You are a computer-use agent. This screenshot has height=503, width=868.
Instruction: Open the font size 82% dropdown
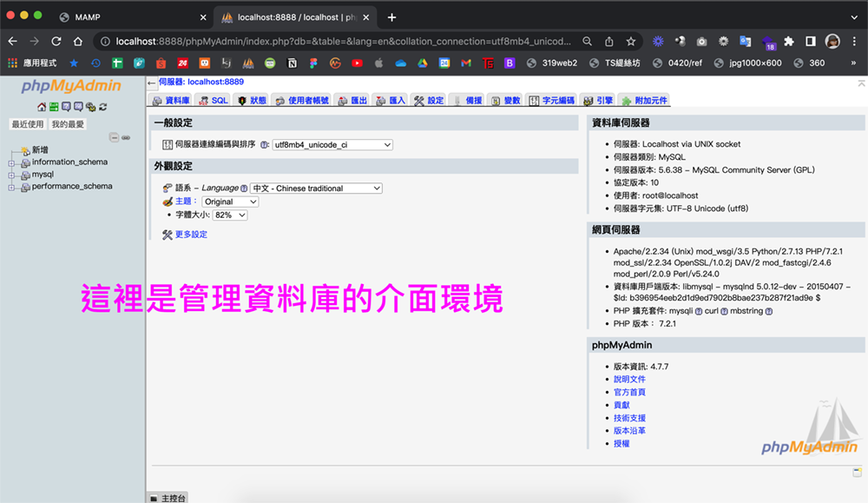(230, 215)
